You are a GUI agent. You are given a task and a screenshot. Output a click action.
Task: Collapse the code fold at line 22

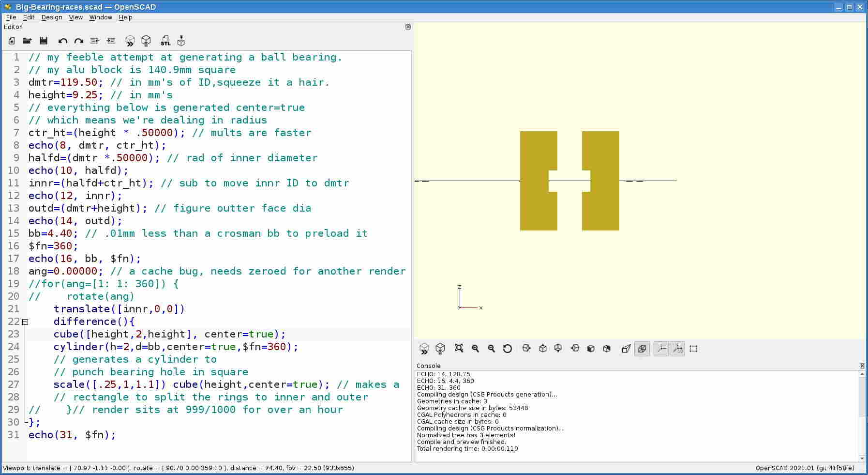tap(25, 322)
